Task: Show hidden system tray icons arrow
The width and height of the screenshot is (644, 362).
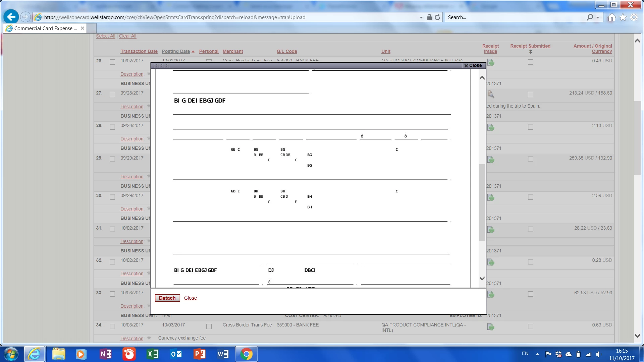Action: 537,354
